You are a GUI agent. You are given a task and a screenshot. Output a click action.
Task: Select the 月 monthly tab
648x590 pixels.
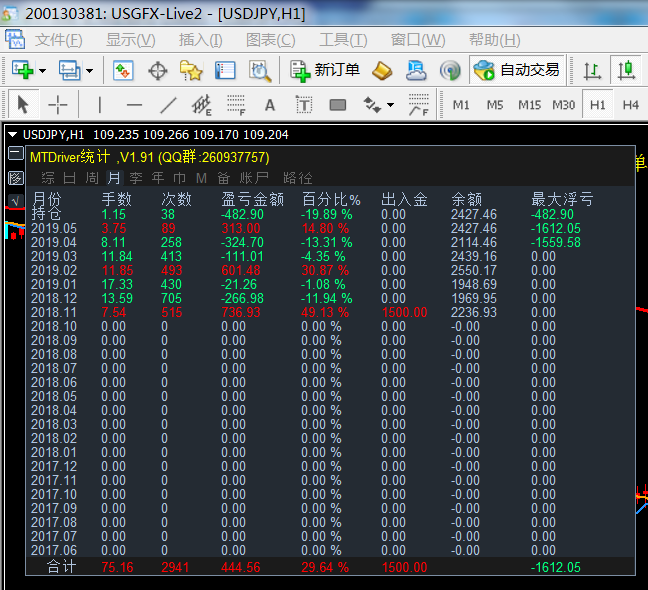pyautogui.click(x=114, y=178)
